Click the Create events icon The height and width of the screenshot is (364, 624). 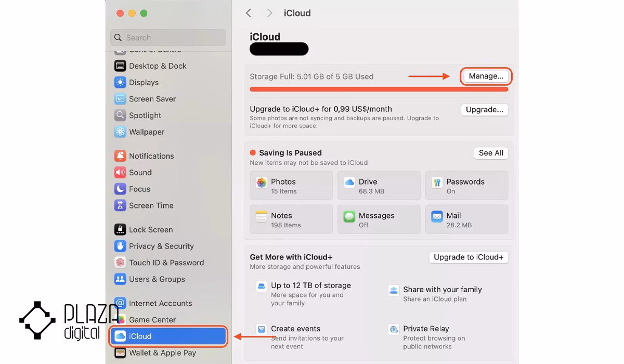pyautogui.click(x=262, y=330)
